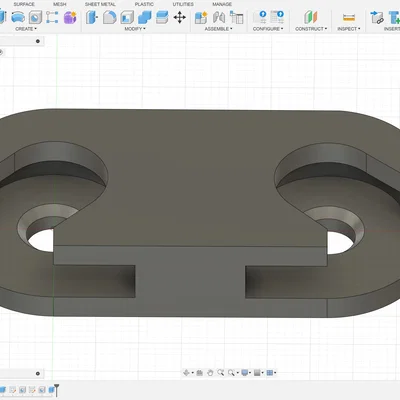This screenshot has height=400, width=400.
Task: Click the timeline end marker
Action: 56,390
